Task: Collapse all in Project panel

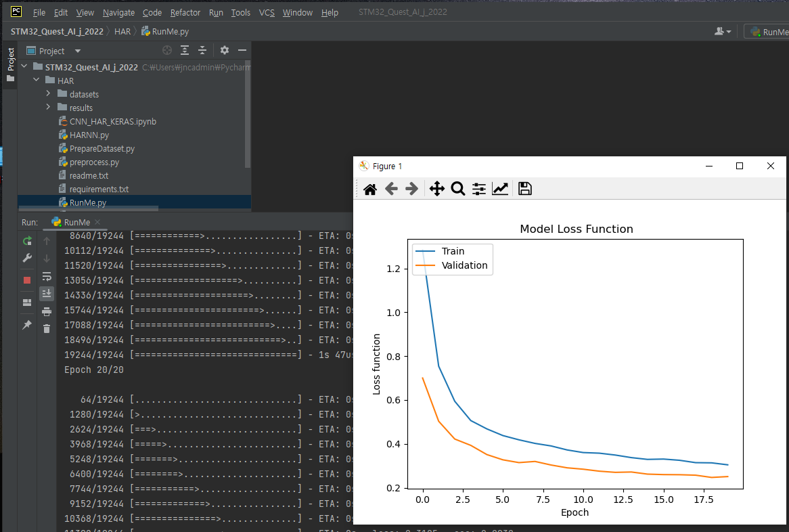Action: pos(202,50)
